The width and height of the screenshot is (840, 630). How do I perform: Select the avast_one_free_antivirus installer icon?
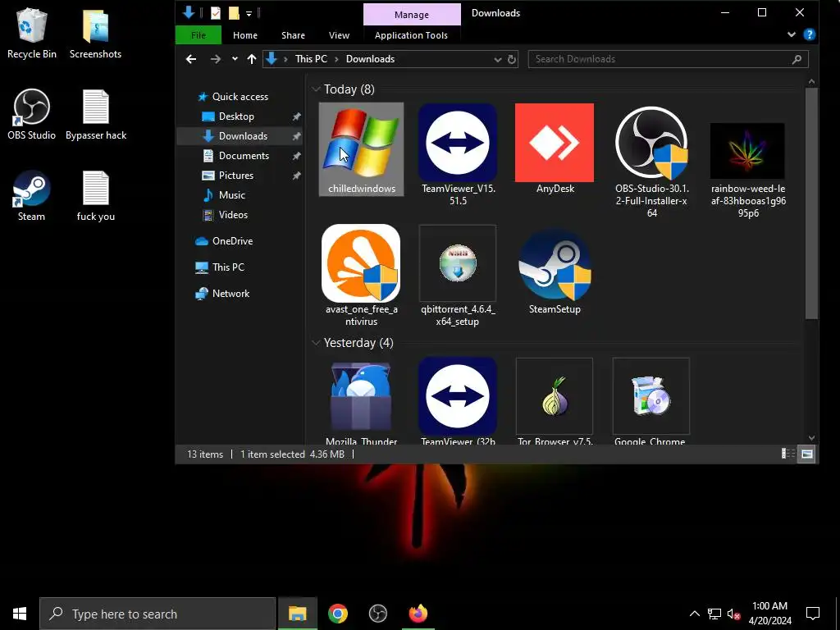[x=361, y=263]
